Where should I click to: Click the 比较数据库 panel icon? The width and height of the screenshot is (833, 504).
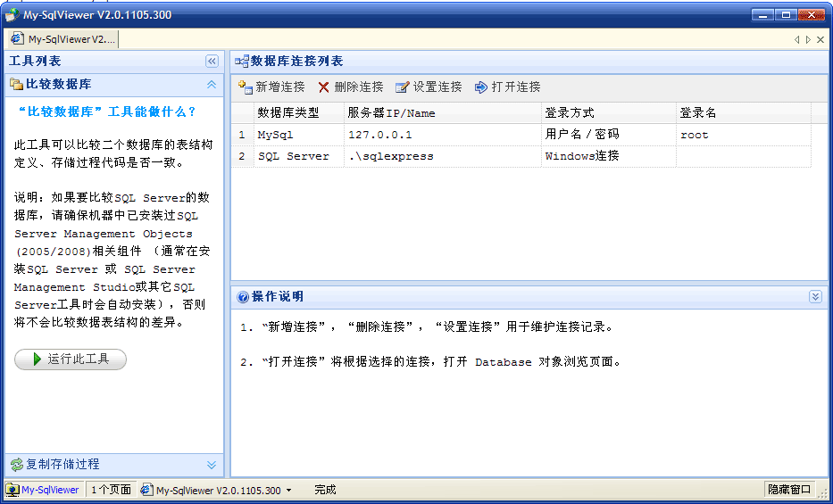16,85
